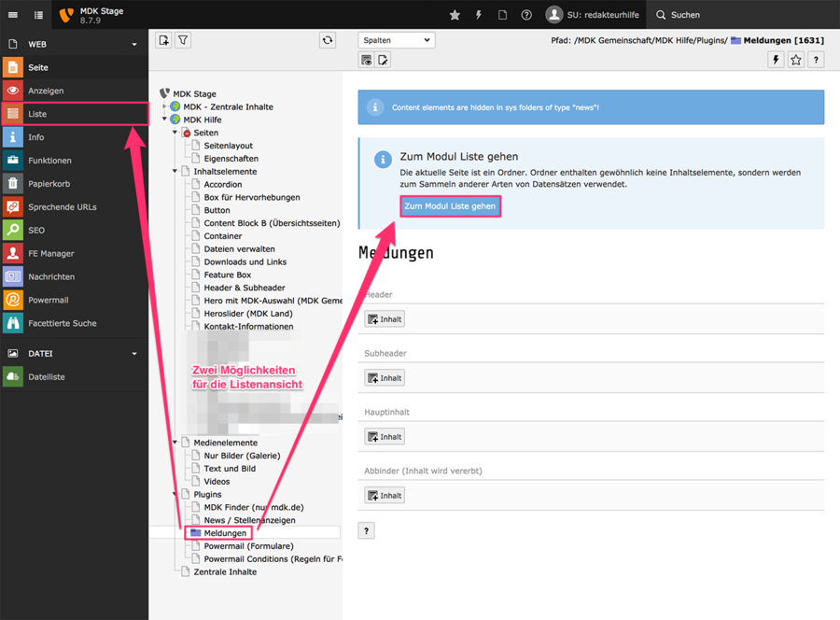Click the Sprechende URLs module icon

pyautogui.click(x=13, y=207)
